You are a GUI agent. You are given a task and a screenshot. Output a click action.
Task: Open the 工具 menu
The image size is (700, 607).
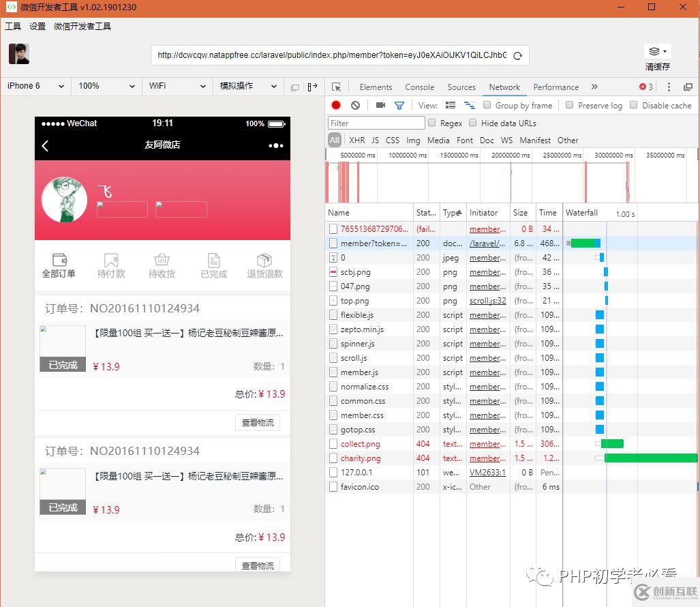pyautogui.click(x=13, y=27)
